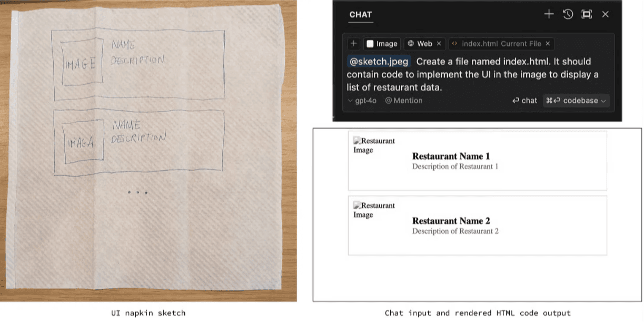Click the first broken Restaurant Image placeholder

[x=374, y=145]
